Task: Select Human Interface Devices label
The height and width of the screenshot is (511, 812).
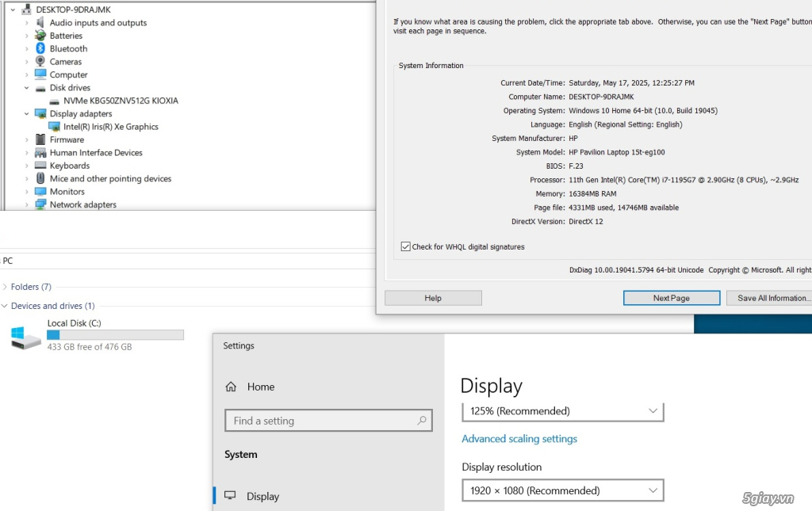Action: [x=96, y=152]
